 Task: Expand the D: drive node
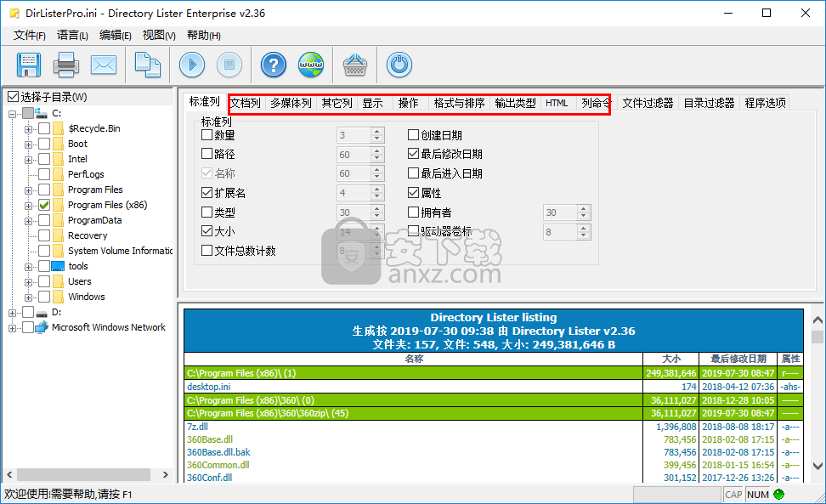pyautogui.click(x=13, y=312)
